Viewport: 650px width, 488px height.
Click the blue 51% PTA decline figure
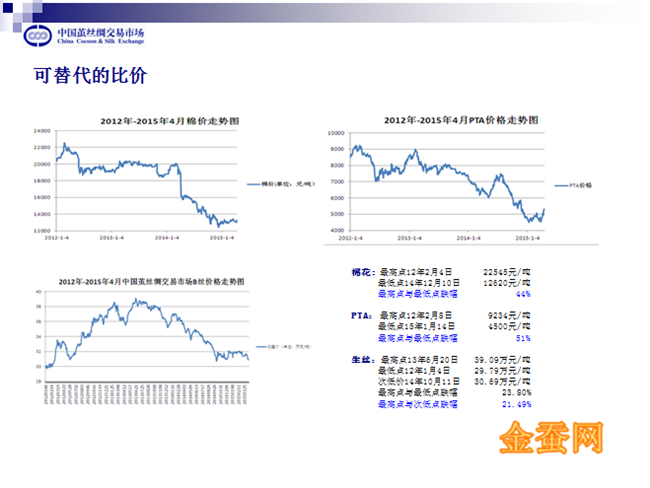(x=522, y=338)
